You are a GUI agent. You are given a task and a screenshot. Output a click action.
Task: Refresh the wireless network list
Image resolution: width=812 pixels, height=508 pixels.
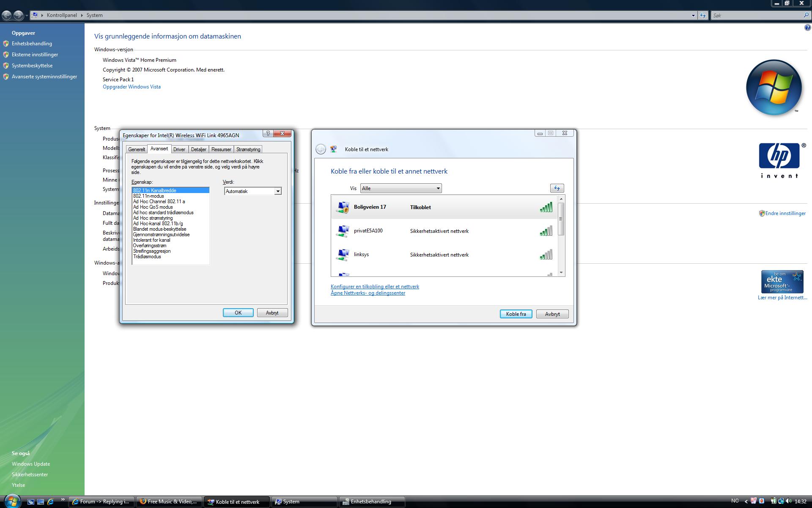(x=557, y=188)
